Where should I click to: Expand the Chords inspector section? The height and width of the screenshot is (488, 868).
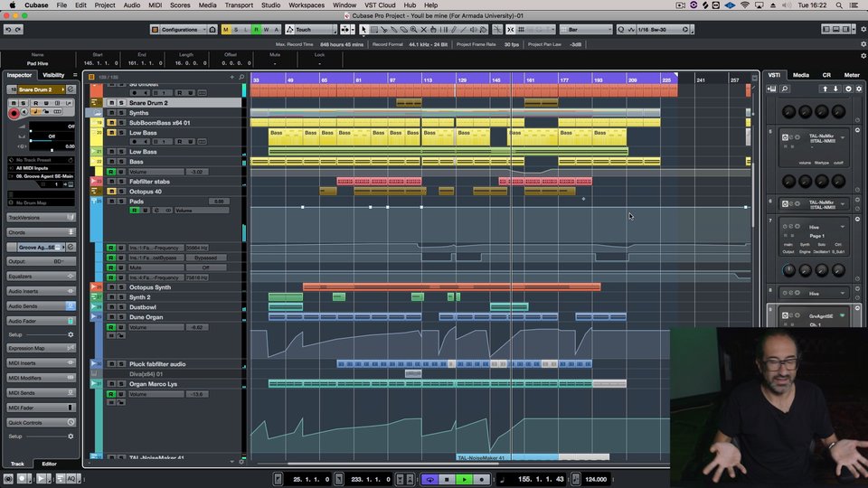pos(41,232)
